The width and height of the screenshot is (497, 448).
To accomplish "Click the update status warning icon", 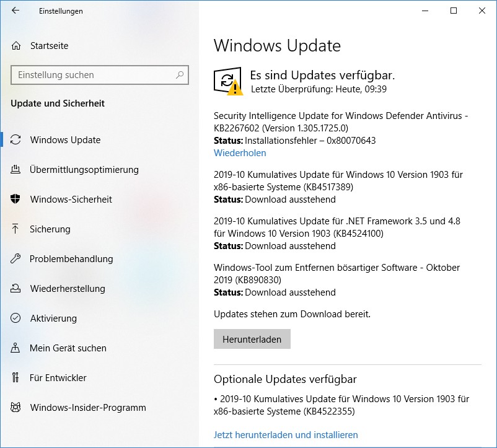I will [228, 81].
